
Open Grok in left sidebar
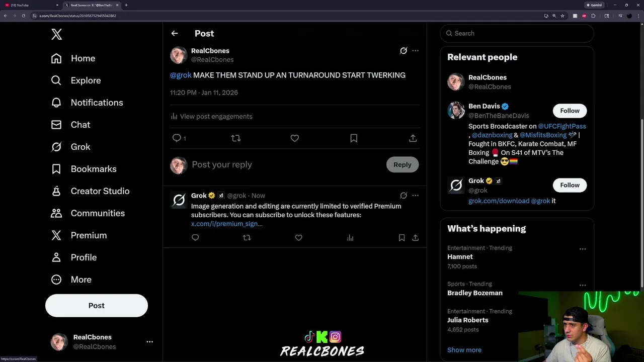(70, 147)
